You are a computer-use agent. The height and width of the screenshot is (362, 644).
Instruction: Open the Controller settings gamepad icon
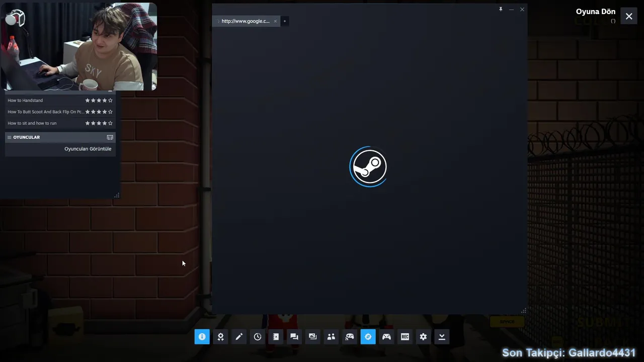click(x=386, y=337)
